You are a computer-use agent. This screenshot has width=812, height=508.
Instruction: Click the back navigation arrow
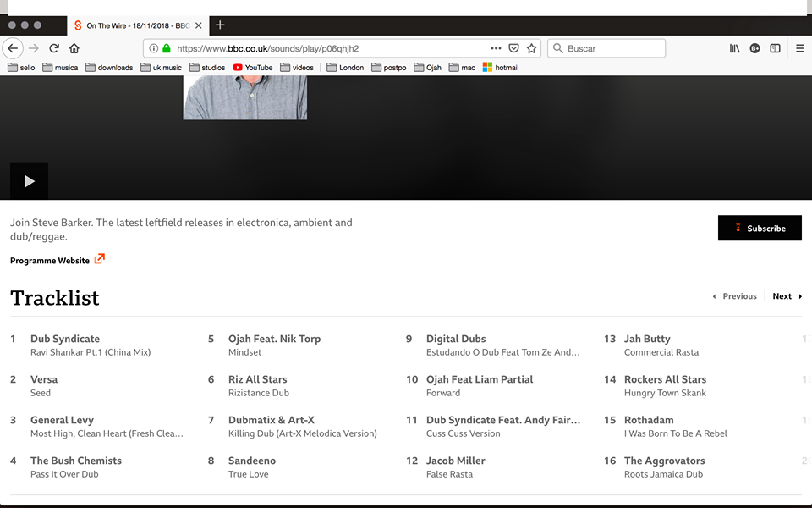coord(13,48)
